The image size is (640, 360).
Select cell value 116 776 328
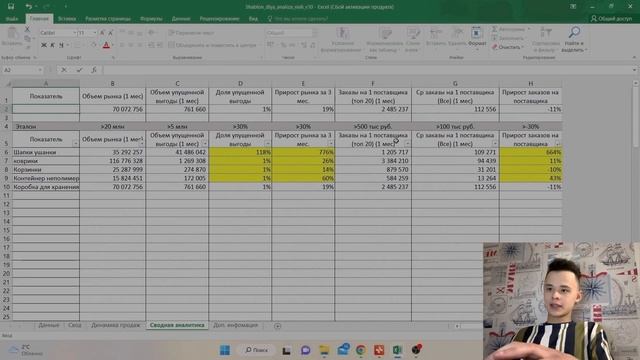[x=112, y=161]
